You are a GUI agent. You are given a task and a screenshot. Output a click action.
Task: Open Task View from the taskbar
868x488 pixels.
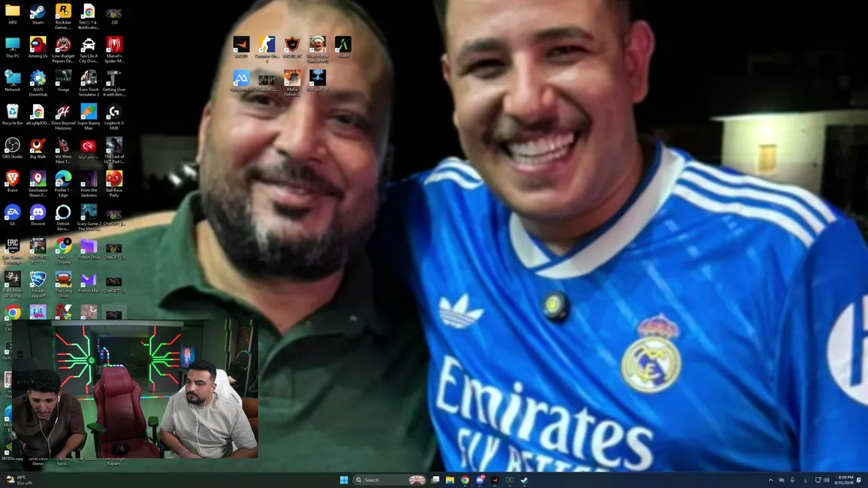click(x=435, y=480)
